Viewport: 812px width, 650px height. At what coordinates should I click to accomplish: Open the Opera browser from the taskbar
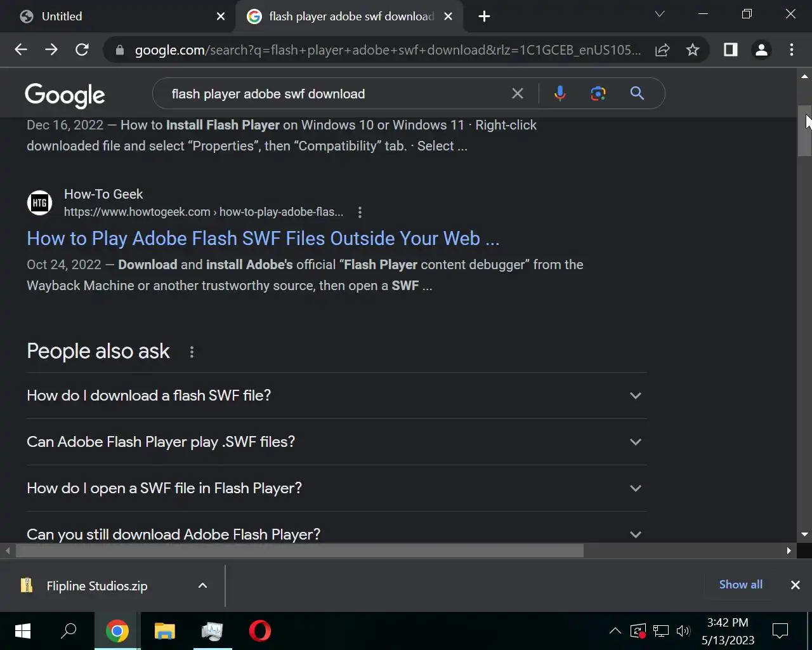[260, 631]
